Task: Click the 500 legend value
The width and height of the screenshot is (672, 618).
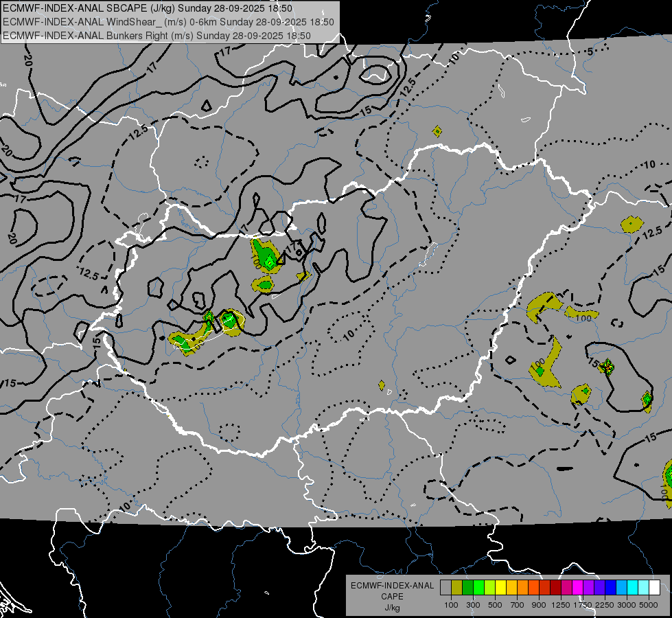Action: tap(495, 605)
